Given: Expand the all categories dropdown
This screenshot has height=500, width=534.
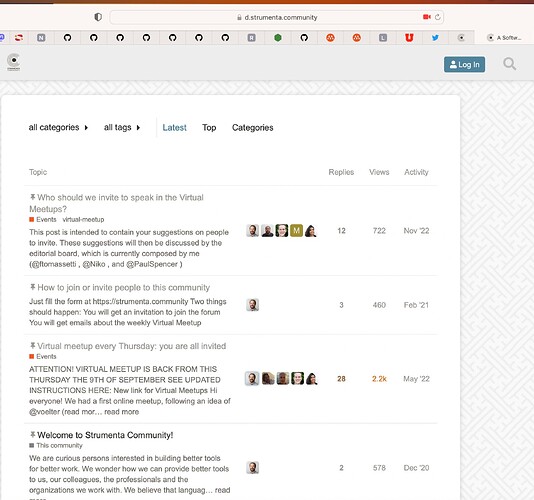Looking at the screenshot, I should (58, 127).
